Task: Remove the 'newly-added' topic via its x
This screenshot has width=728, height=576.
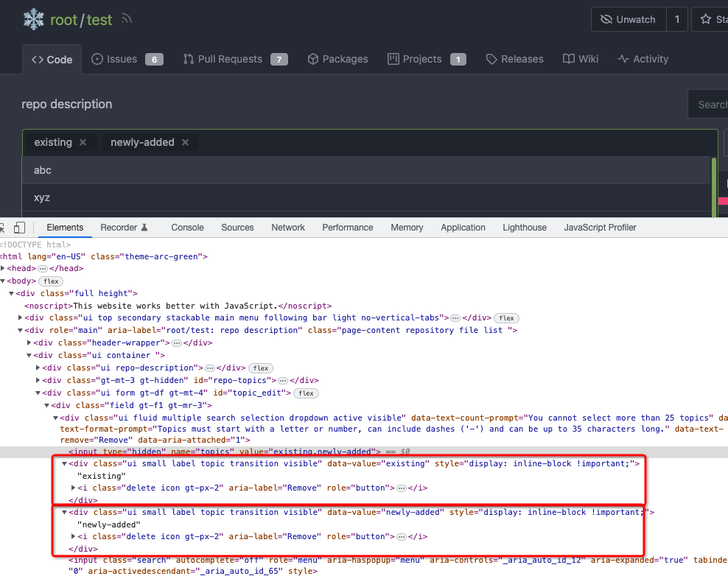Action: coord(185,142)
